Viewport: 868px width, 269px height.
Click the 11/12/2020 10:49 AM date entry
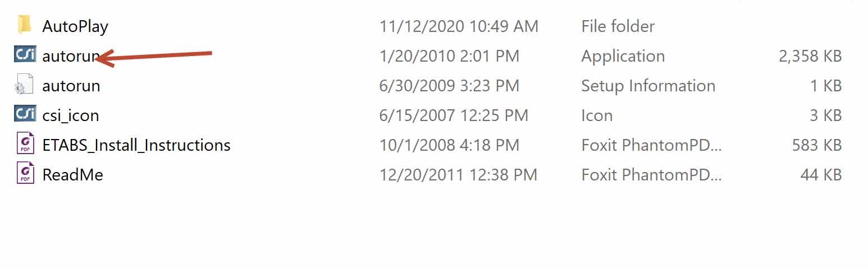pos(459,26)
